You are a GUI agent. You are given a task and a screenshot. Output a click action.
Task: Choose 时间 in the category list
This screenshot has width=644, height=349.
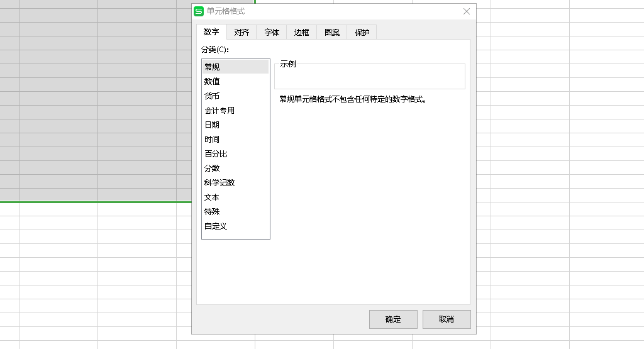pyautogui.click(x=213, y=140)
